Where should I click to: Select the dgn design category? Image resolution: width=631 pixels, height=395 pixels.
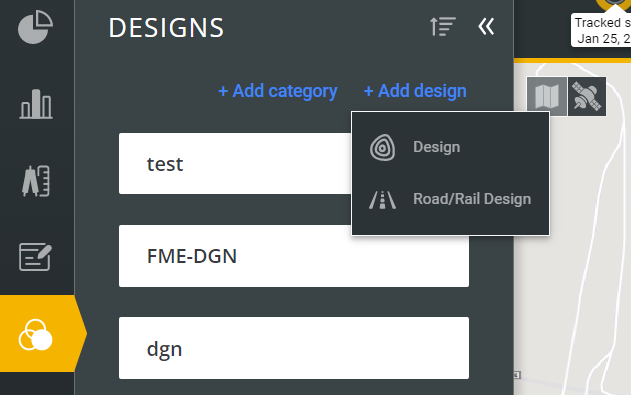coord(294,348)
